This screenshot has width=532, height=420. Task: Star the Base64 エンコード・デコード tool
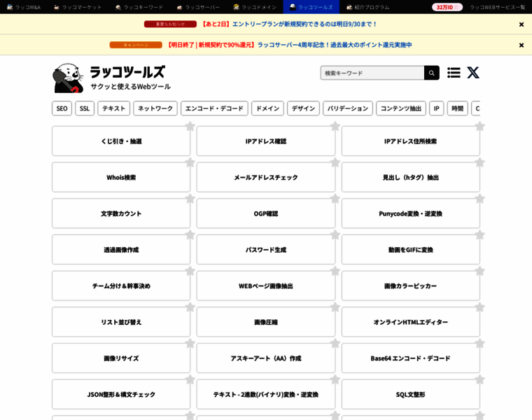pos(479,344)
